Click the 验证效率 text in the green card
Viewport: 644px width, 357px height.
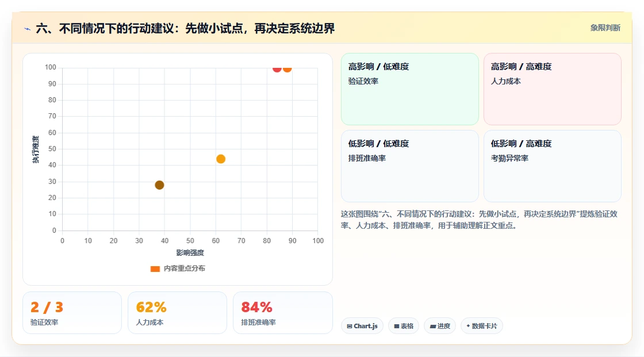pos(363,81)
